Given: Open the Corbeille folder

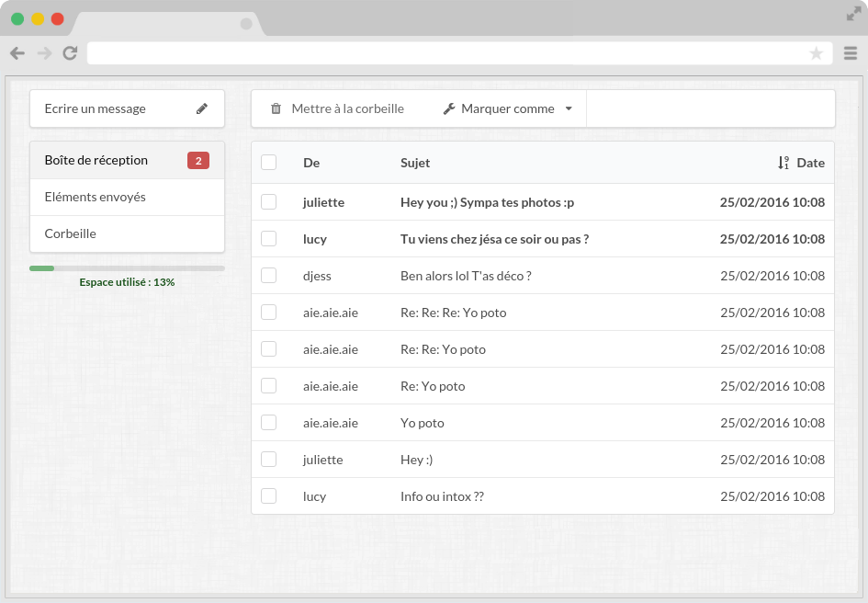Looking at the screenshot, I should [x=127, y=233].
